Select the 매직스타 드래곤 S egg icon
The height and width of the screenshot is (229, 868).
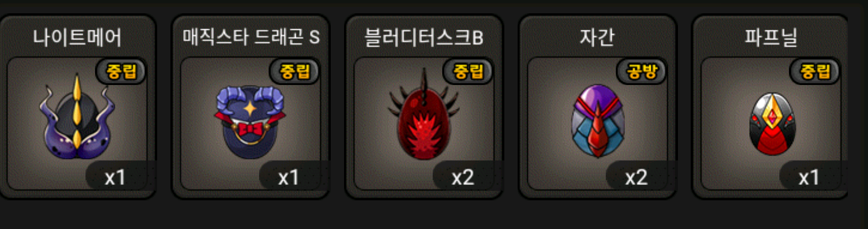tap(250, 122)
